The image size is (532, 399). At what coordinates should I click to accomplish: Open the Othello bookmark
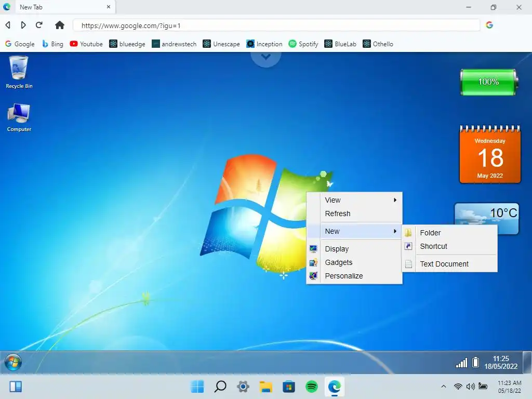[x=378, y=44]
